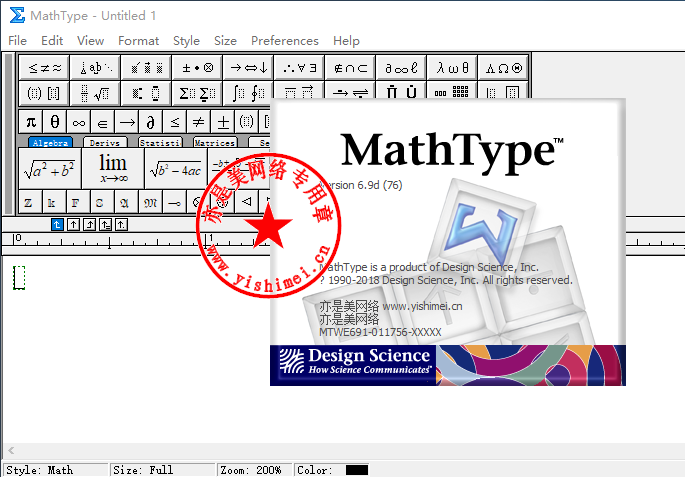Insert the double-struck k symbol
Screen dimensions: 685x477
55,202
